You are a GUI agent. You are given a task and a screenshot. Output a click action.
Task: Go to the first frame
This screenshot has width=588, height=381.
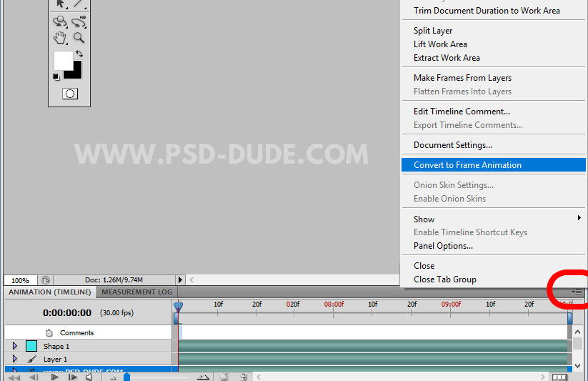[14, 377]
